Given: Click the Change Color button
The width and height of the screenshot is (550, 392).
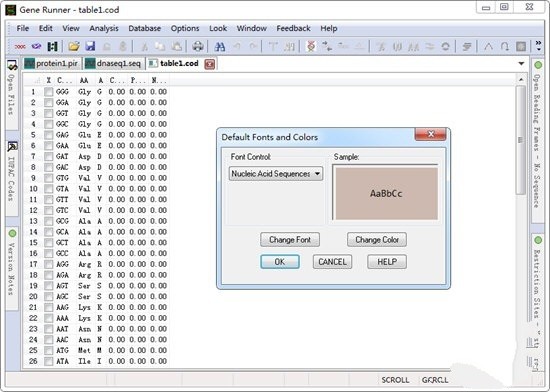Looking at the screenshot, I should (377, 240).
